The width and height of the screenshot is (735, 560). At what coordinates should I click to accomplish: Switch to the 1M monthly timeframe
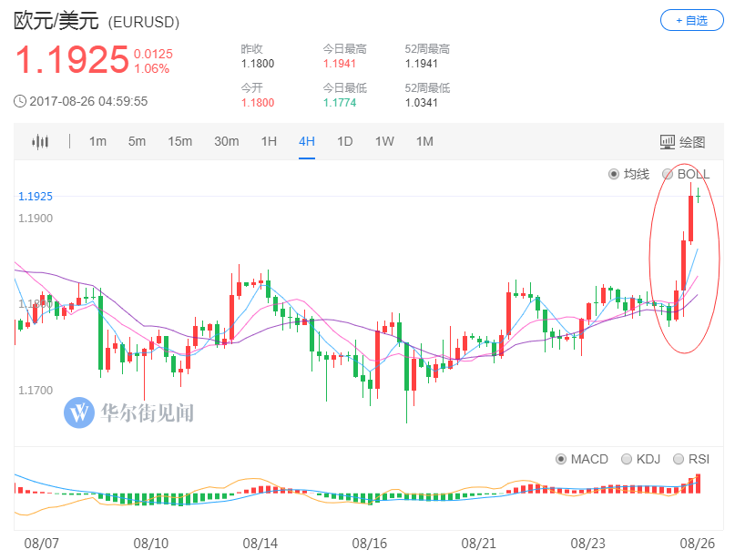pyautogui.click(x=424, y=141)
